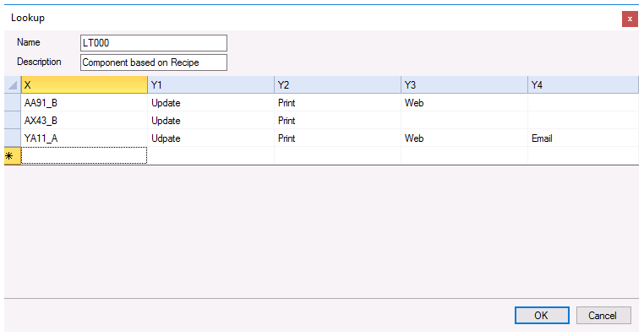Select the Y1 column header
This screenshot has height=336, width=644.
(210, 85)
